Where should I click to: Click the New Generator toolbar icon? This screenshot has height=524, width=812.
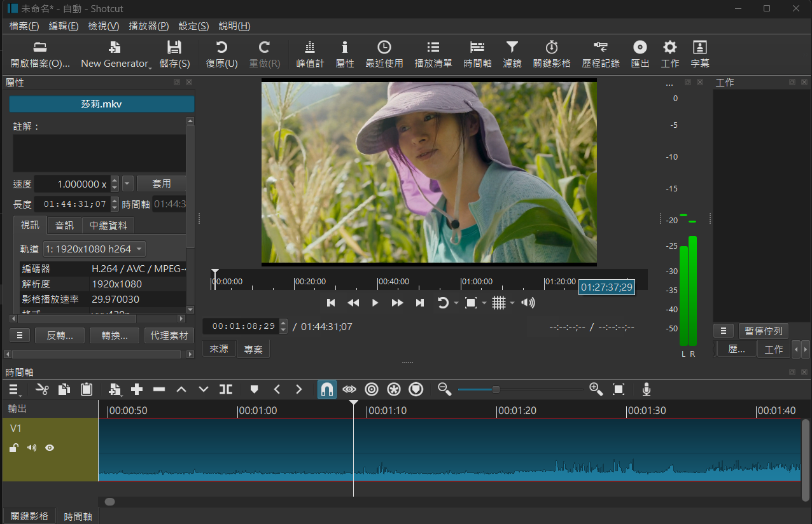coord(115,55)
